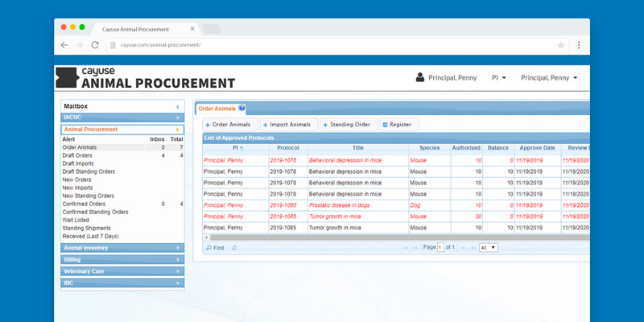The height and width of the screenshot is (322, 644).
Task: Click the red Tumor growth in mice title
Action: click(335, 217)
